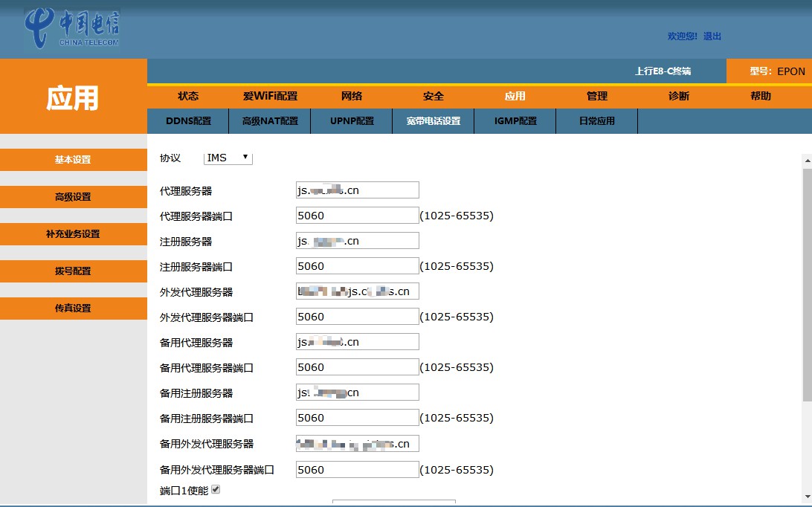Open the 状态 menu tab

(188, 96)
